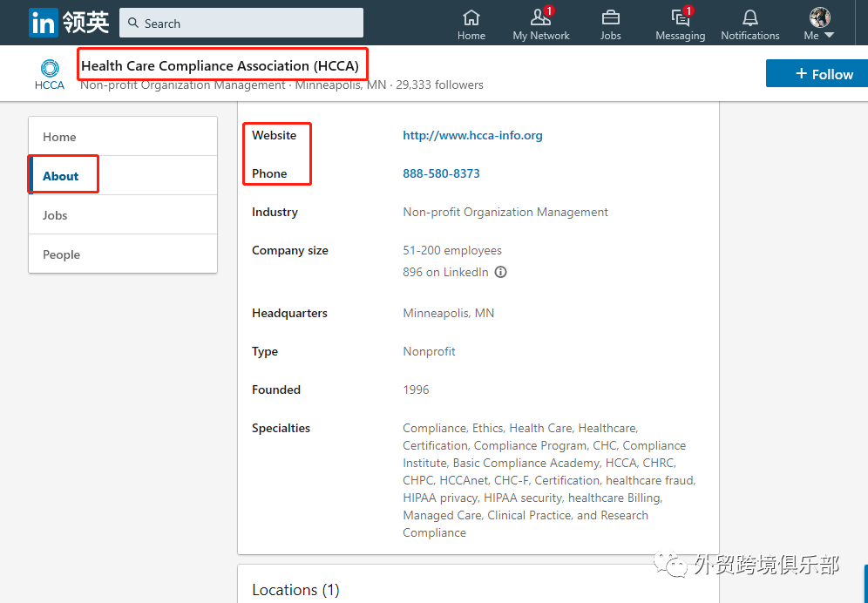Image resolution: width=868 pixels, height=603 pixels.
Task: Click the Locations (1) heading
Action: (x=295, y=590)
